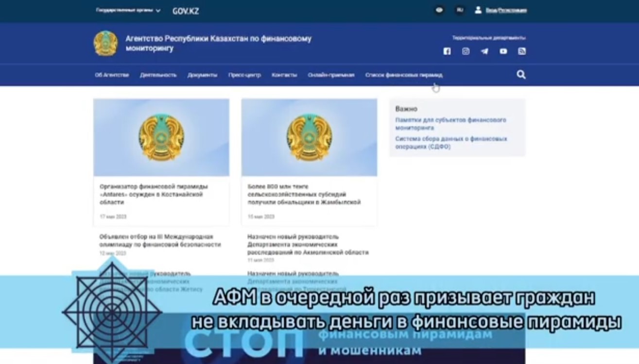Open the Antares pyramid news thumbnail
The width and height of the screenshot is (639, 364).
click(x=161, y=137)
